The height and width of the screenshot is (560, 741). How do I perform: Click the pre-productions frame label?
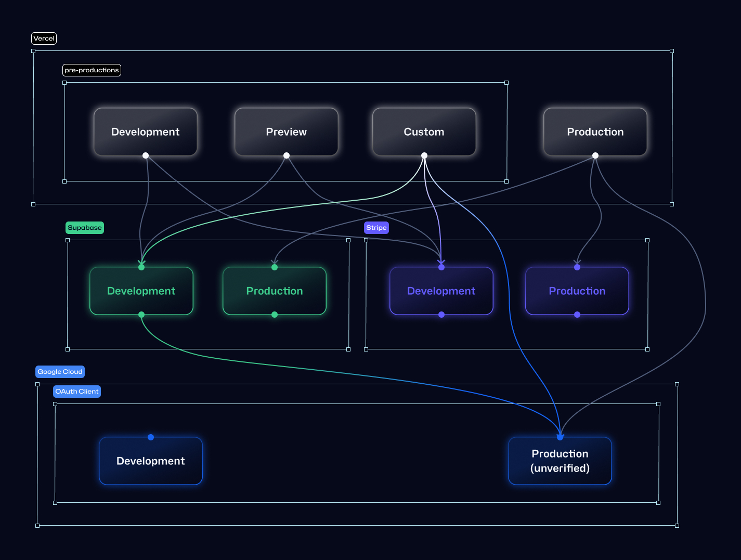click(92, 70)
